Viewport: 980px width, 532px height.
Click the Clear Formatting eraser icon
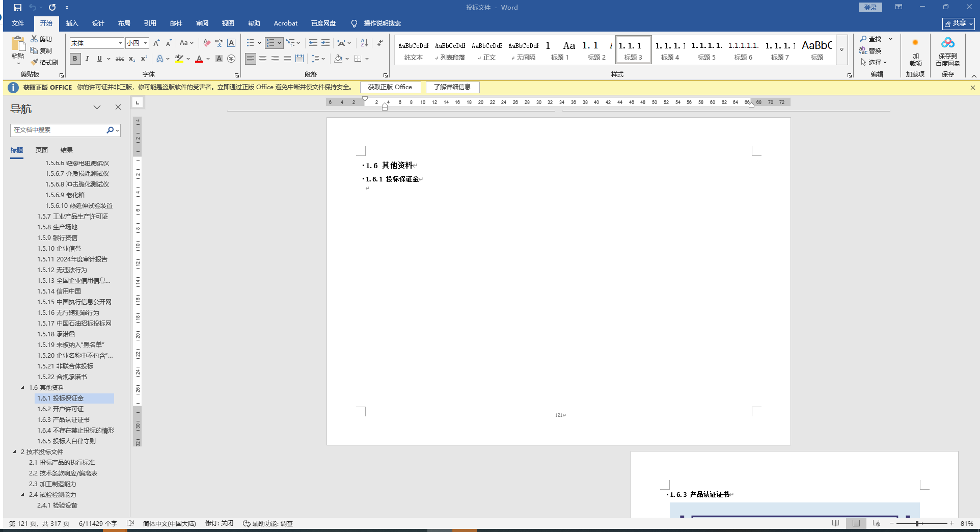(x=207, y=43)
